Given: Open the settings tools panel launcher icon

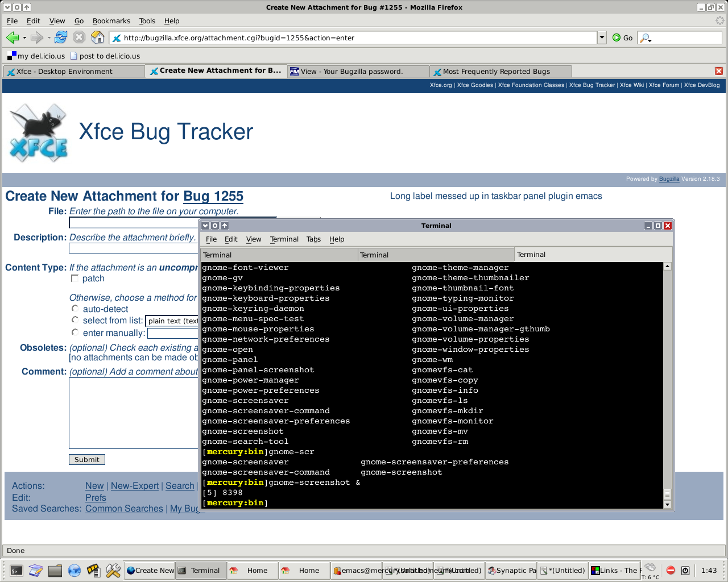Looking at the screenshot, I should (x=113, y=571).
